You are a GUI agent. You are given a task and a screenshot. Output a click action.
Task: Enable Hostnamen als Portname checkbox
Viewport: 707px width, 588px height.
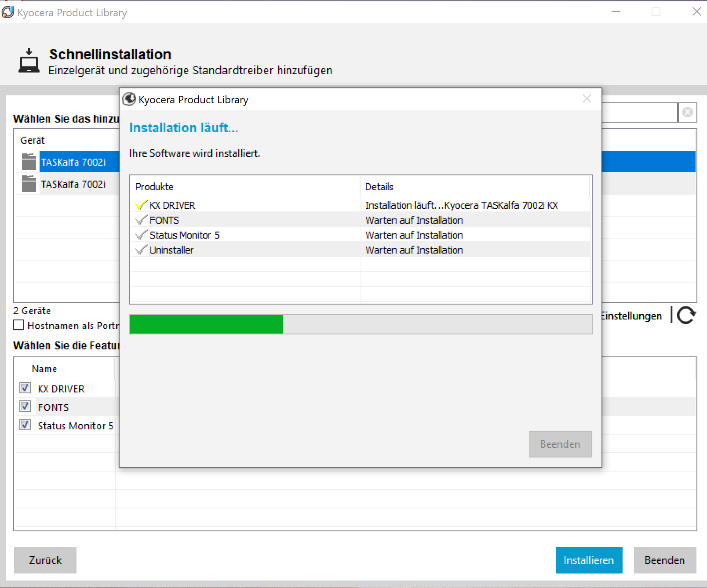pos(18,325)
